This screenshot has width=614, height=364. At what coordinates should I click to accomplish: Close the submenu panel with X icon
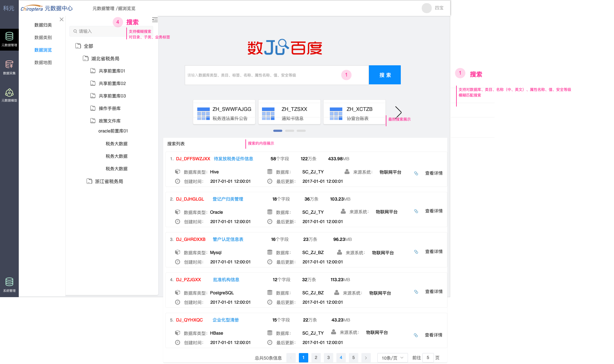click(62, 19)
